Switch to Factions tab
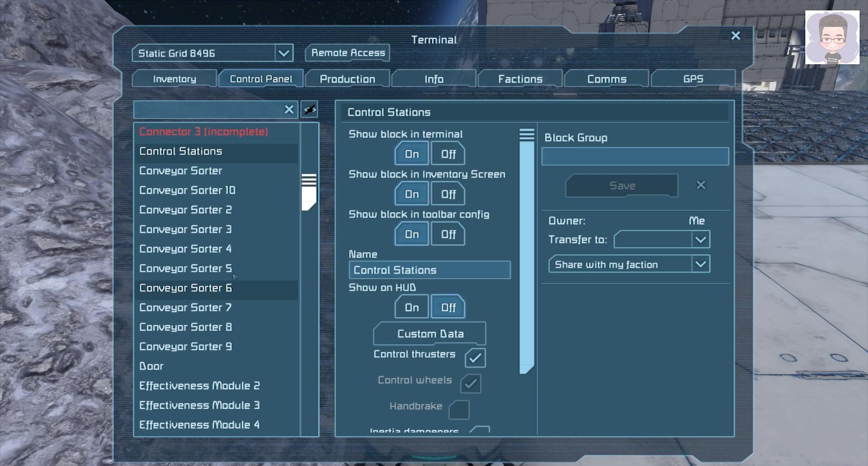The image size is (868, 466). click(x=520, y=79)
